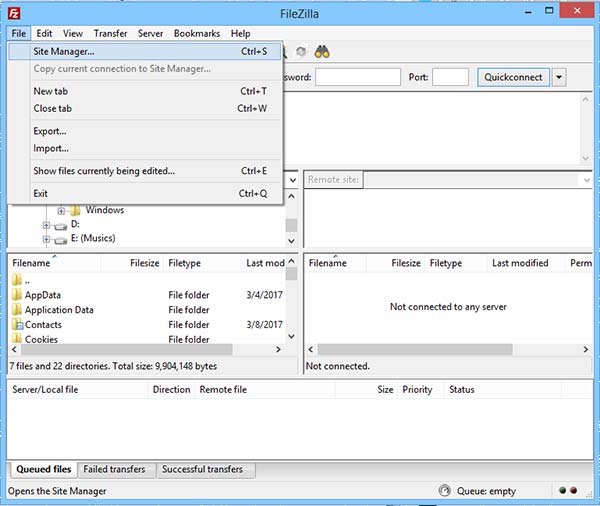This screenshot has height=506, width=600.
Task: Choose Exit from the File menu
Action: (145, 193)
